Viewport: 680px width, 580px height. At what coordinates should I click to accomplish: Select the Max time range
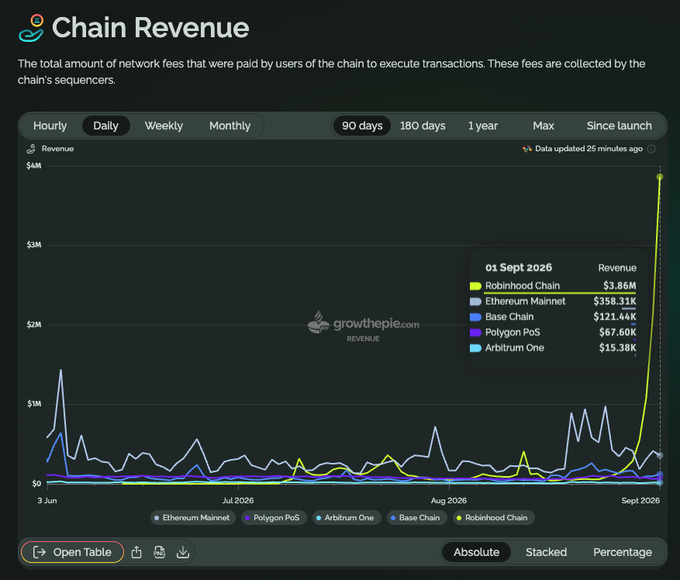(543, 126)
